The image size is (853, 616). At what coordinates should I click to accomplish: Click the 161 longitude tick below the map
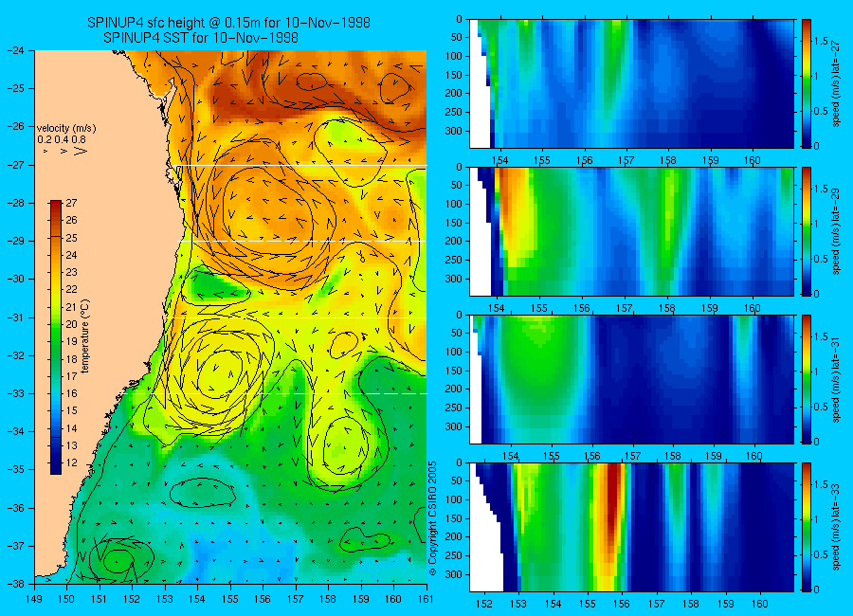(426, 599)
